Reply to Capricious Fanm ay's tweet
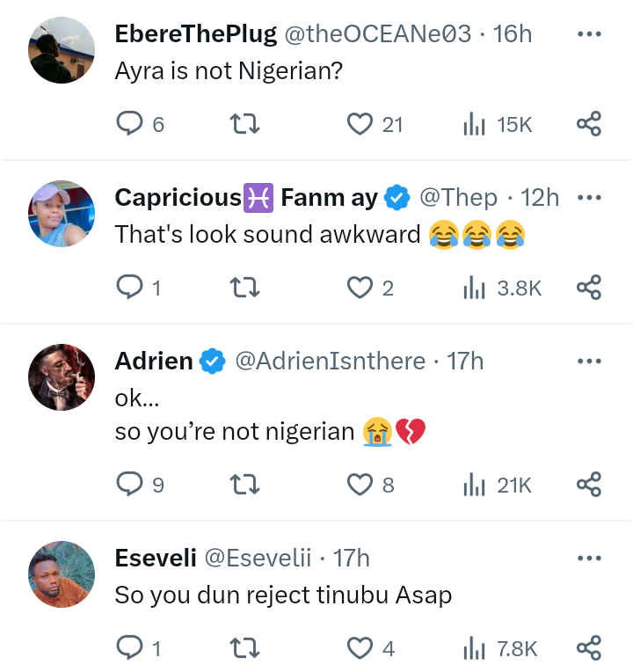This screenshot has height=672, width=633. (x=129, y=288)
